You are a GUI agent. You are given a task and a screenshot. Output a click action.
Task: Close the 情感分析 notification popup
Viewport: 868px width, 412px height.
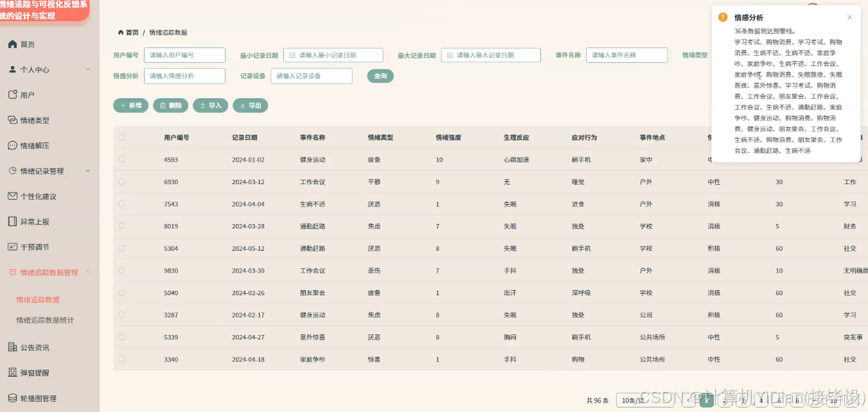849,17
